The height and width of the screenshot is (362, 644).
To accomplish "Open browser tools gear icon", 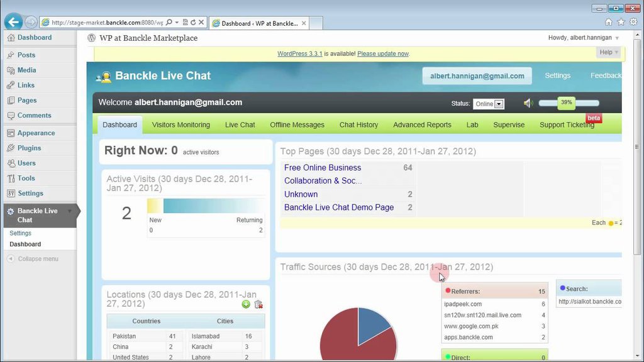I will 634,22.
